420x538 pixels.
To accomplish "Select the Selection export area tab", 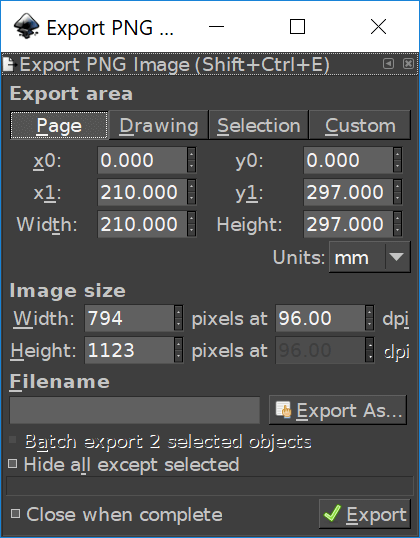I will point(259,125).
